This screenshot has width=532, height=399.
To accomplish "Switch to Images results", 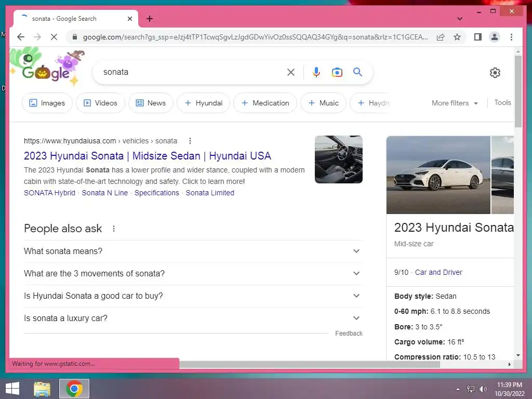I will click(x=47, y=103).
